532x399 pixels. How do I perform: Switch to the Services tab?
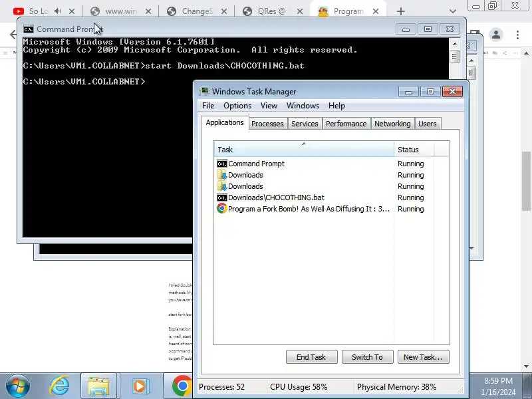(x=305, y=124)
